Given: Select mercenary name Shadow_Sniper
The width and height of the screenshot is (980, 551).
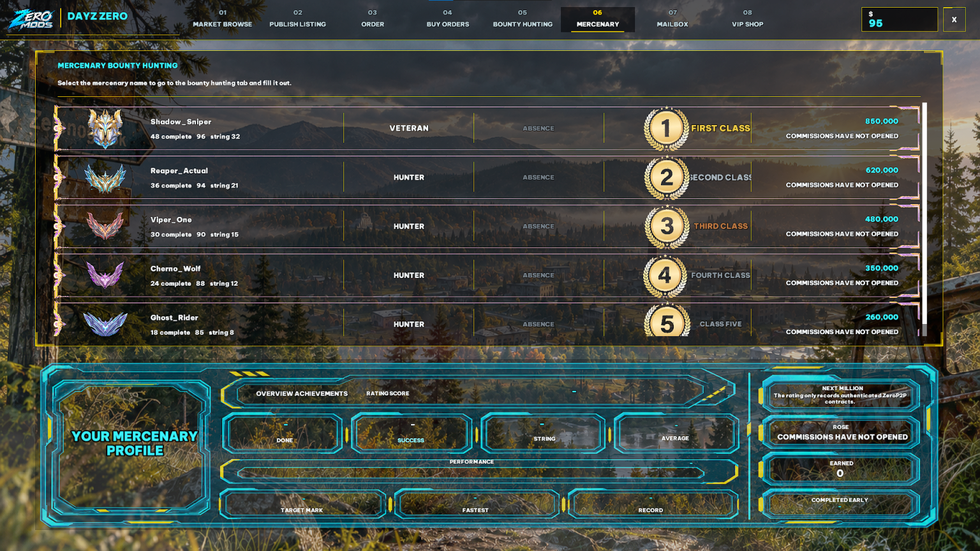Looking at the screenshot, I should coord(181,122).
